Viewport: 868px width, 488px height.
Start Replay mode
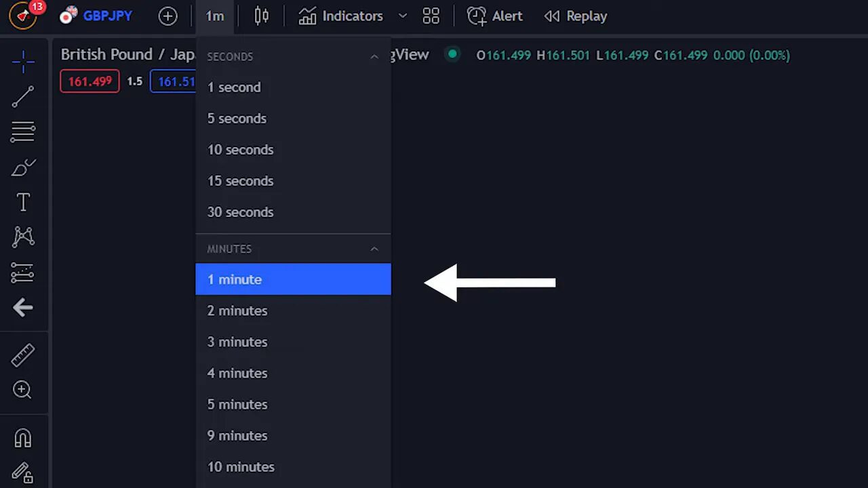click(x=575, y=16)
